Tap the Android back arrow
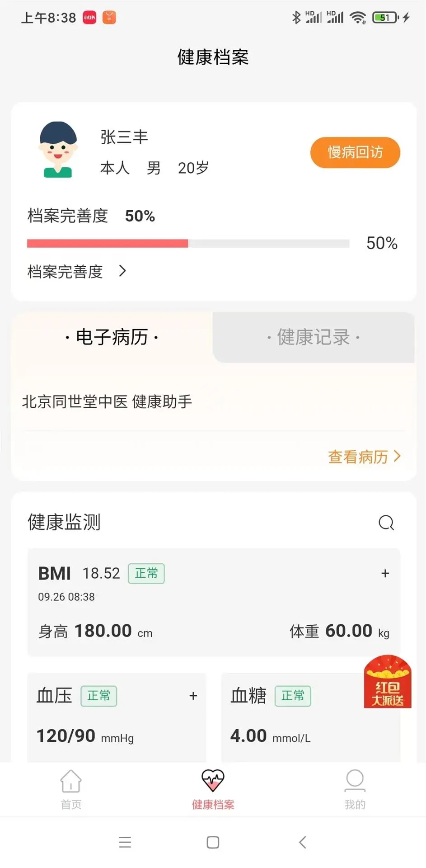 tap(303, 842)
